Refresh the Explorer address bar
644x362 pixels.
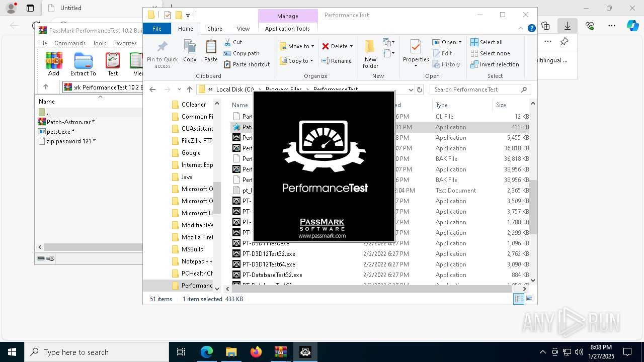[420, 89]
